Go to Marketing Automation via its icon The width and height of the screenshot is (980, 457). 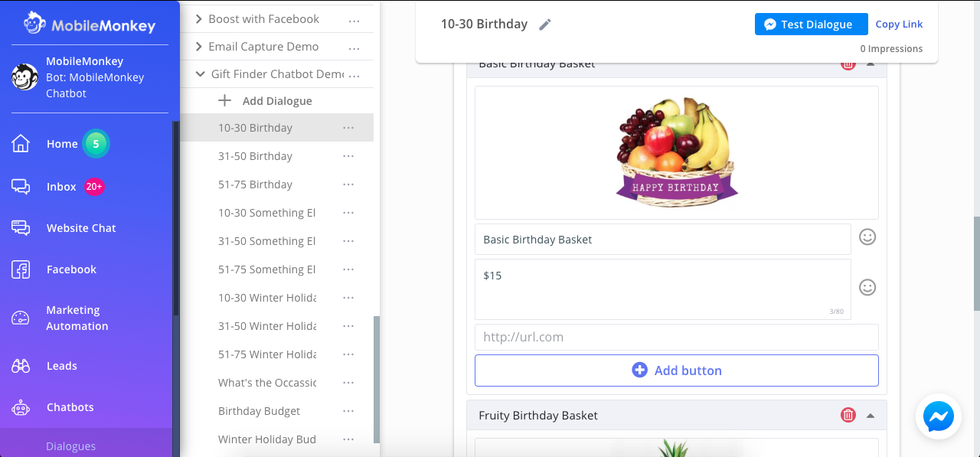tap(21, 318)
